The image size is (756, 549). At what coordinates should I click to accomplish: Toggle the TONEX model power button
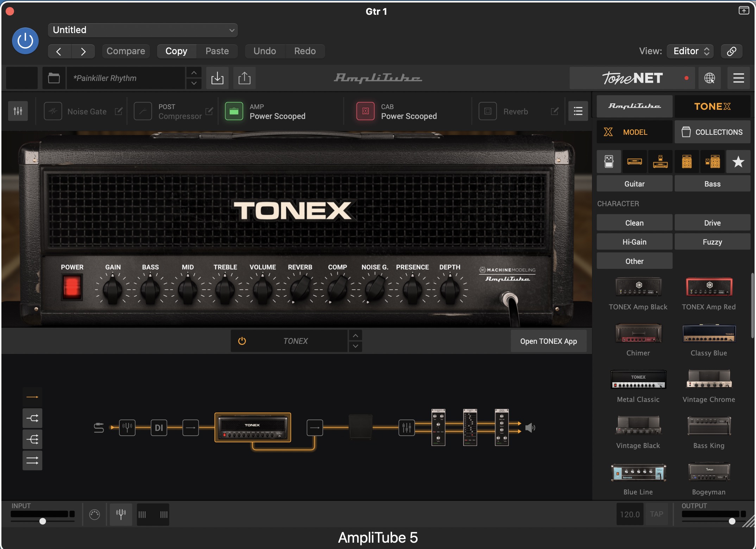242,341
